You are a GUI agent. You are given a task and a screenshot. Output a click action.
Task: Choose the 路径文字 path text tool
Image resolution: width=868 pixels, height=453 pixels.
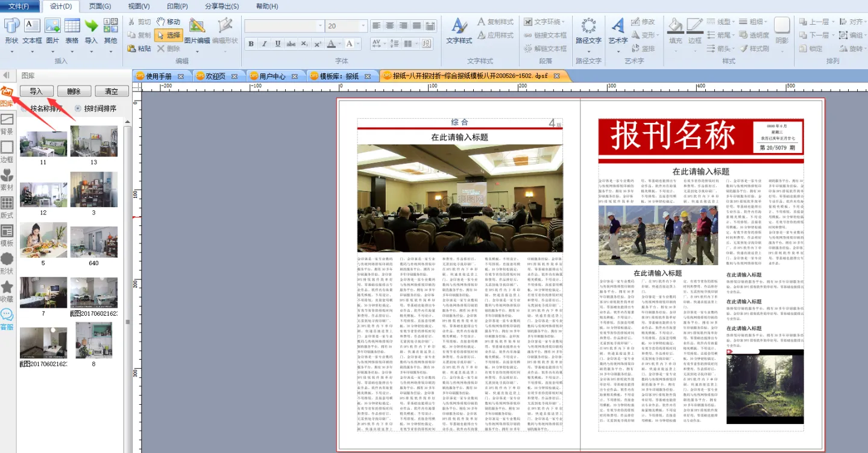pos(588,31)
